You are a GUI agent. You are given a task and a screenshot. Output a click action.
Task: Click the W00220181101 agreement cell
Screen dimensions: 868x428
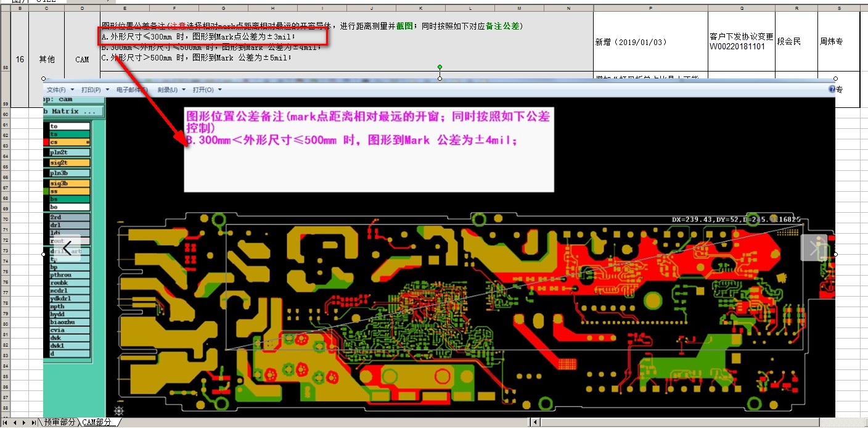tap(742, 42)
